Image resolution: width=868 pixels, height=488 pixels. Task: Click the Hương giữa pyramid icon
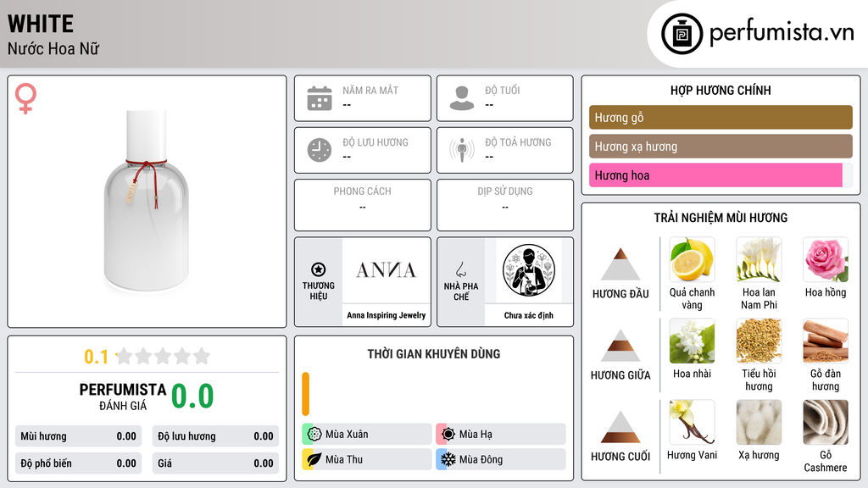620,346
